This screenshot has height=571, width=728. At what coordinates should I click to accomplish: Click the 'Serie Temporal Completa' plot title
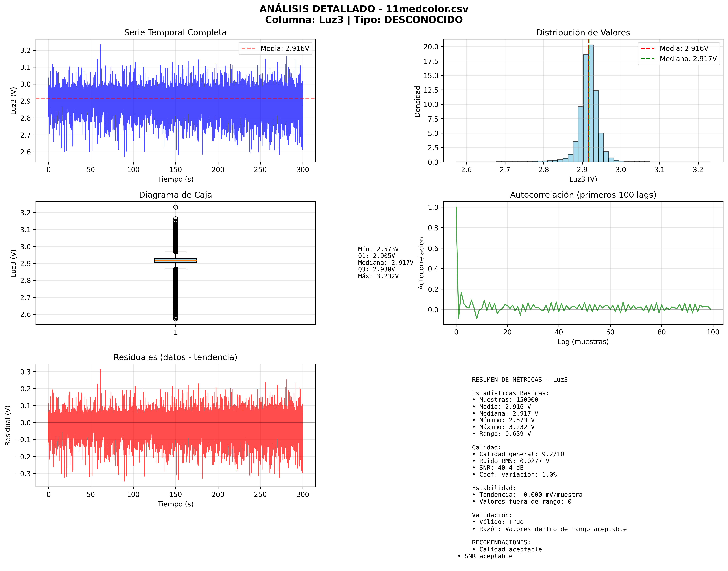[x=175, y=32]
